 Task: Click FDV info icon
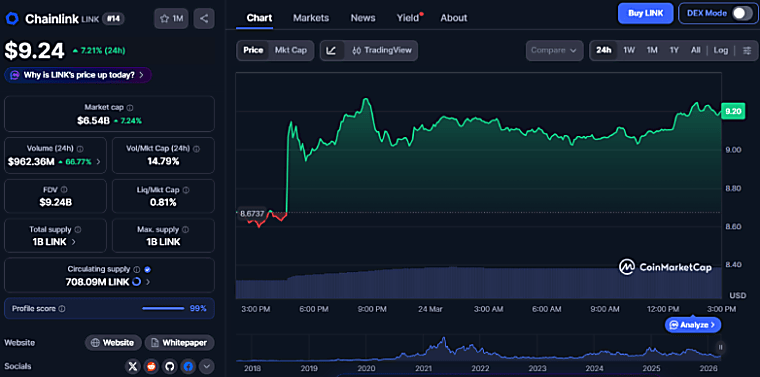pos(64,190)
